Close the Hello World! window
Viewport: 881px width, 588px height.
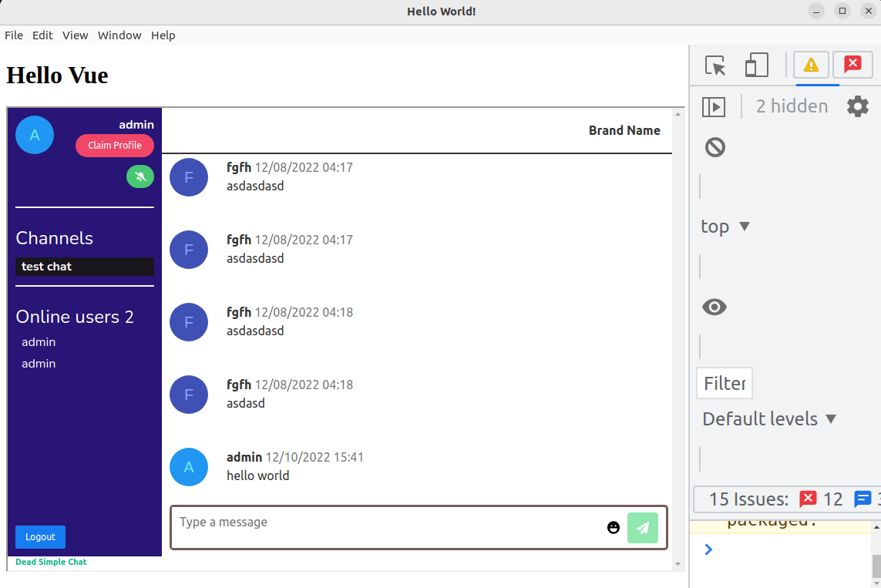[x=869, y=12]
